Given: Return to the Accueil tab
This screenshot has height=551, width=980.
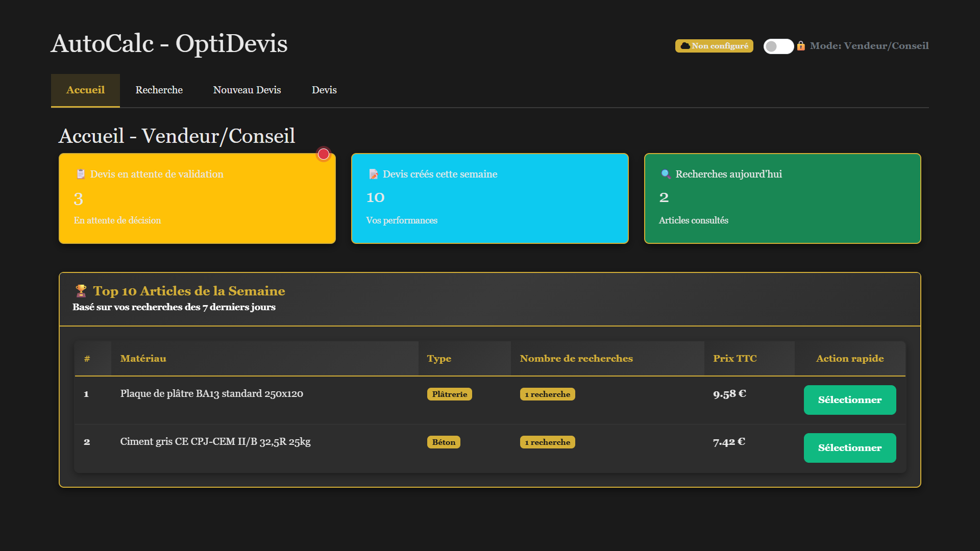Looking at the screenshot, I should coord(85,90).
